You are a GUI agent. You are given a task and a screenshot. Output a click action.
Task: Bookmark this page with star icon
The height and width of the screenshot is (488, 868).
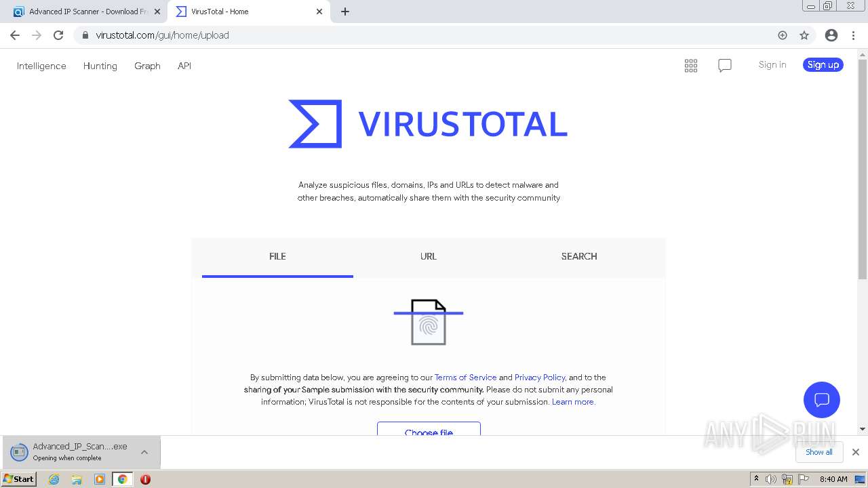(x=804, y=35)
